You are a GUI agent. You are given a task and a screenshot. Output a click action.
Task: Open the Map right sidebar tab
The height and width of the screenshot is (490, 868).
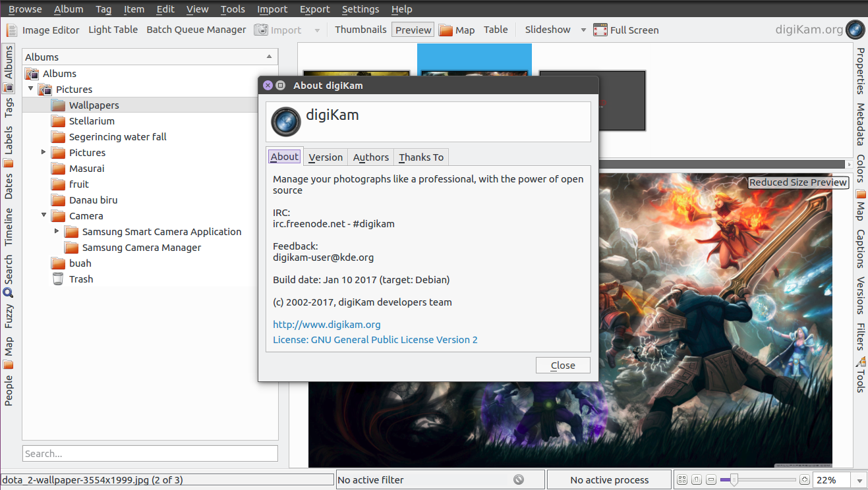[860, 206]
